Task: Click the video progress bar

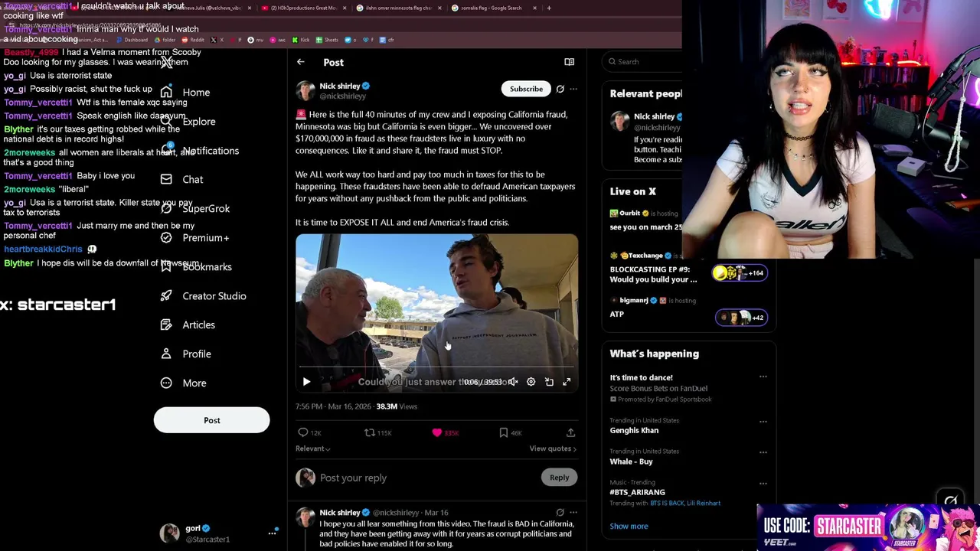Action: (x=436, y=368)
